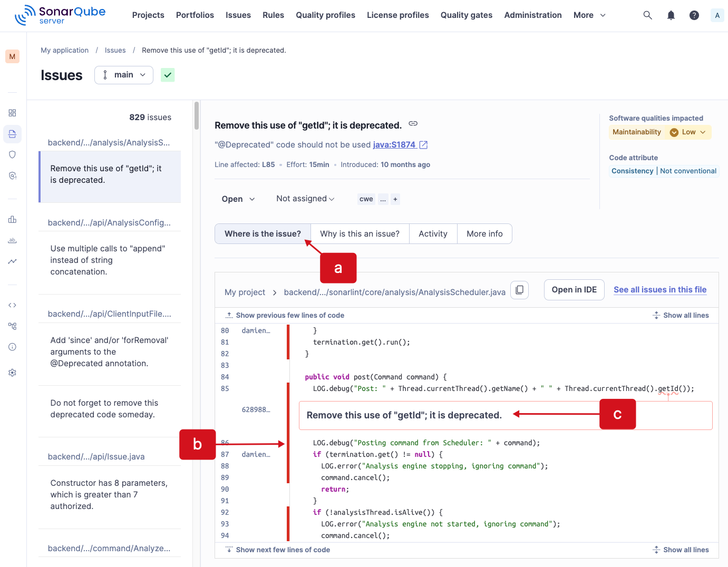Select the 'Use multiple calls to "append"' issue
The width and height of the screenshot is (728, 567).
click(110, 260)
